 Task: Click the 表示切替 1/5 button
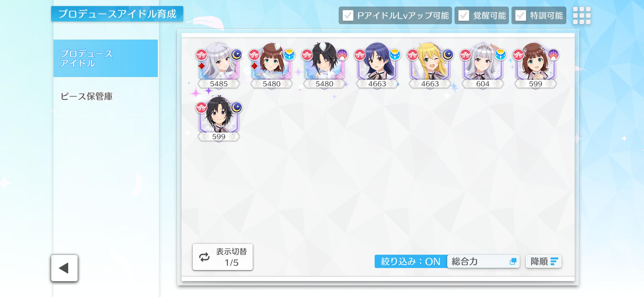point(223,257)
